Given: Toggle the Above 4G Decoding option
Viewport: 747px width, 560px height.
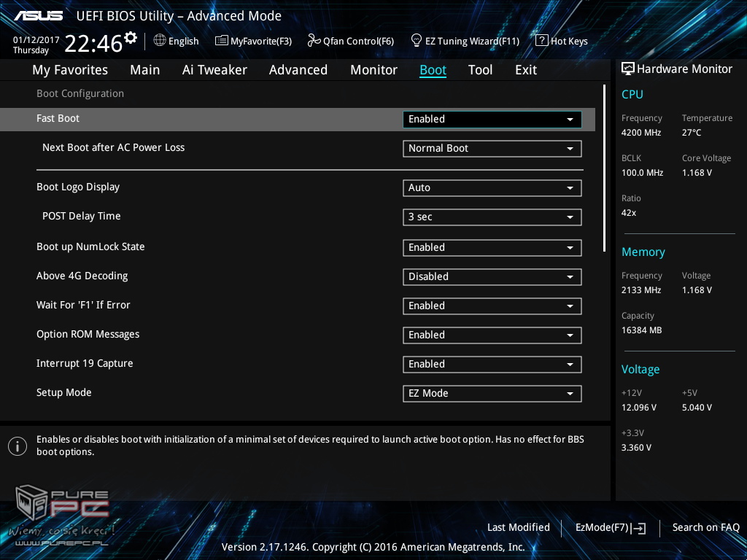Looking at the screenshot, I should tap(492, 277).
